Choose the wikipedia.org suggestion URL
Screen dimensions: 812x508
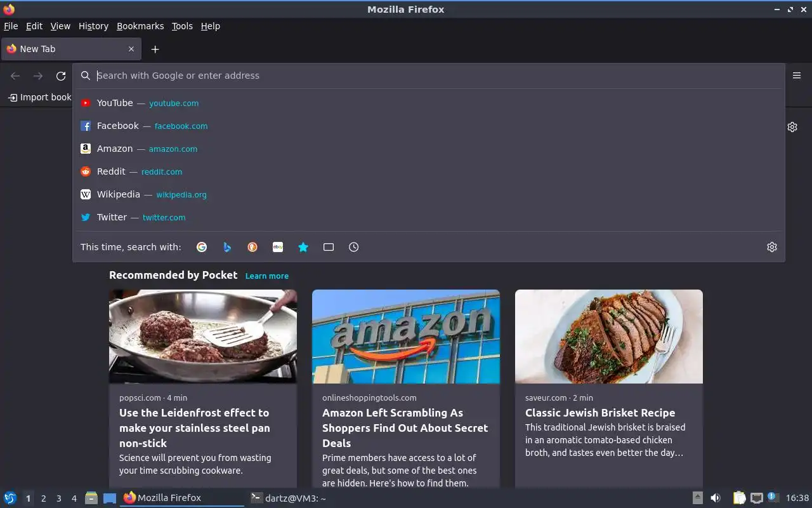tap(181, 194)
